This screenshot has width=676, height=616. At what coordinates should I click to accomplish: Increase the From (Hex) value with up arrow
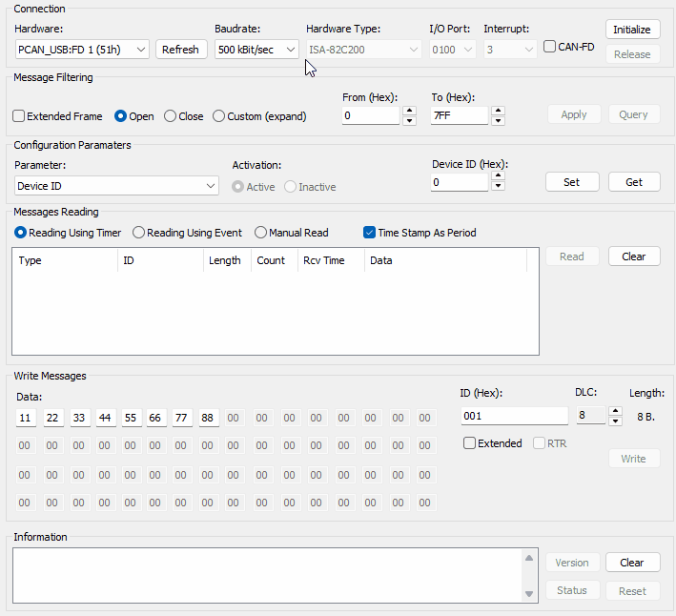[x=409, y=111]
